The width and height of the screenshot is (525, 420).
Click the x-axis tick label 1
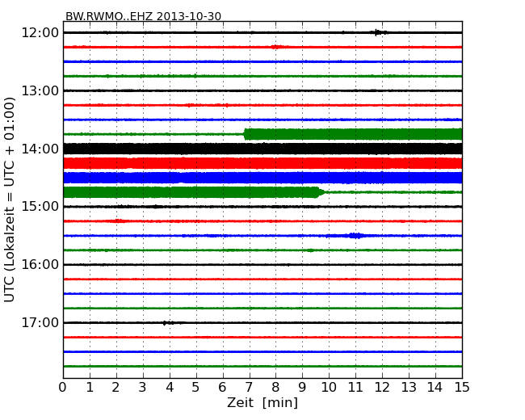(x=90, y=388)
